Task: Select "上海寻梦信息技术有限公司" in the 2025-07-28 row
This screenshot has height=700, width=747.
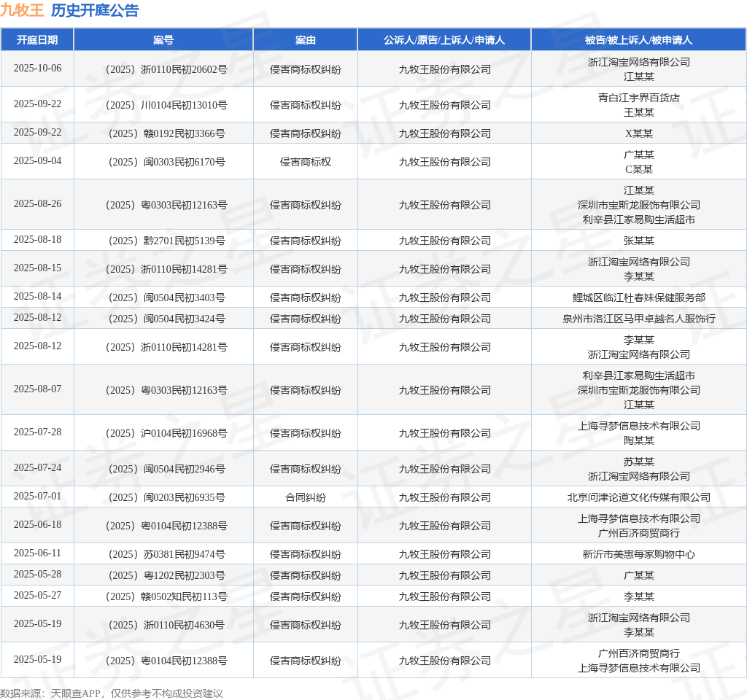Action: [639, 426]
